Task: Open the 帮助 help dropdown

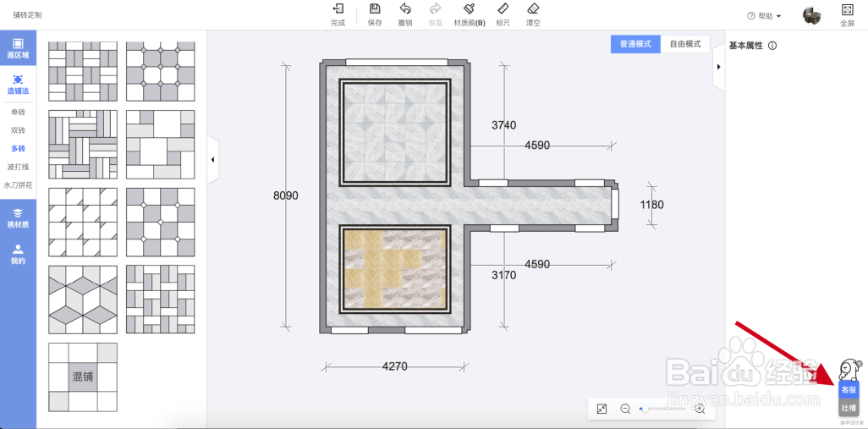Action: coord(764,16)
